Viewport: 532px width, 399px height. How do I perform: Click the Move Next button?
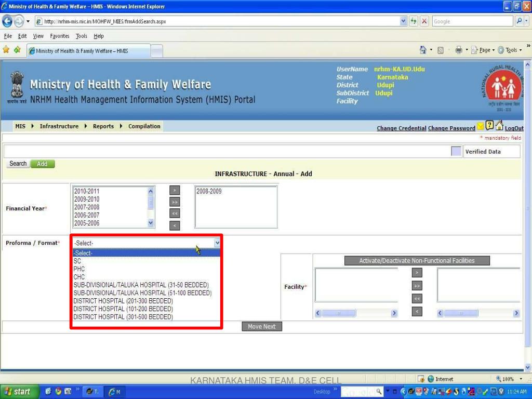(x=262, y=326)
